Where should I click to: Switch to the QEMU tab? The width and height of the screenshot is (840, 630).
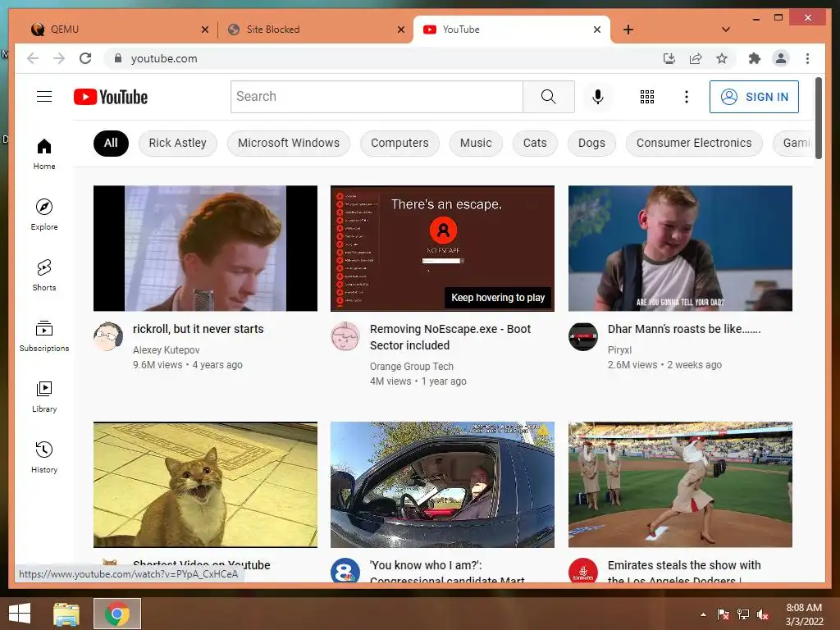(x=116, y=30)
